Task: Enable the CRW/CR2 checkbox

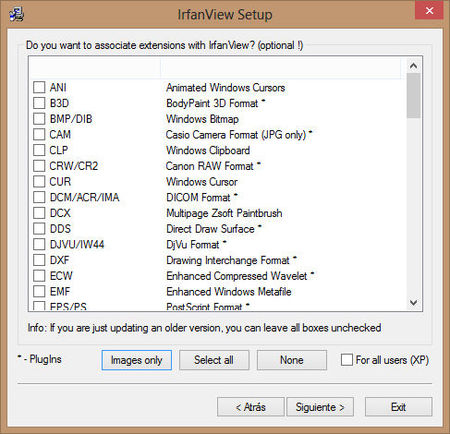Action: pos(39,166)
